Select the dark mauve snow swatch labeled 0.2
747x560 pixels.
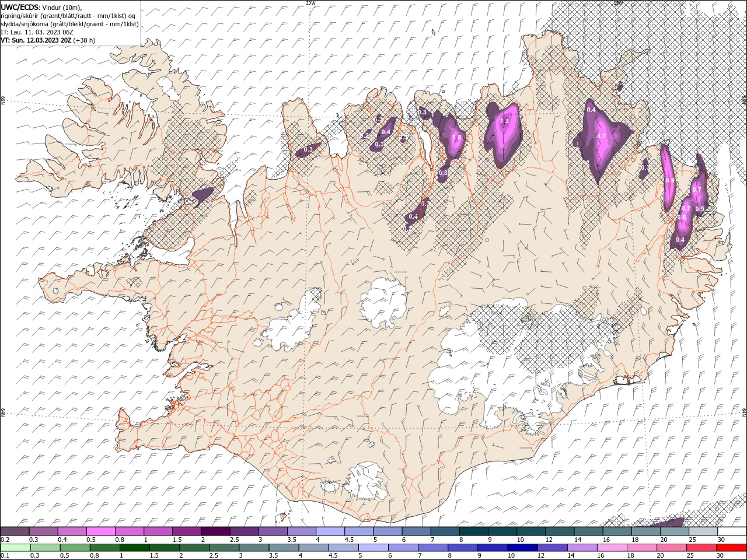click(15, 531)
